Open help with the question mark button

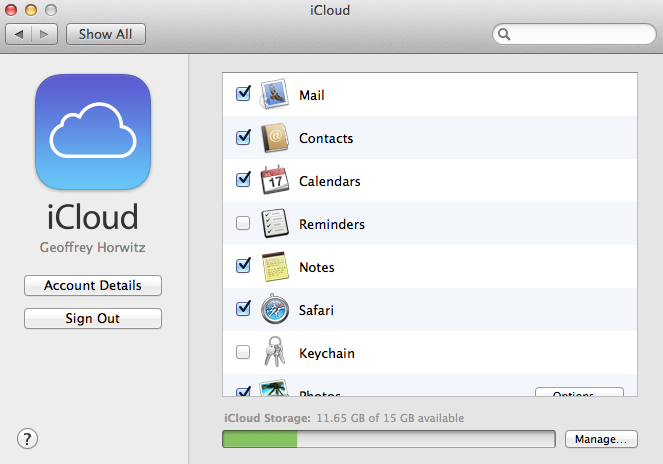click(x=27, y=439)
